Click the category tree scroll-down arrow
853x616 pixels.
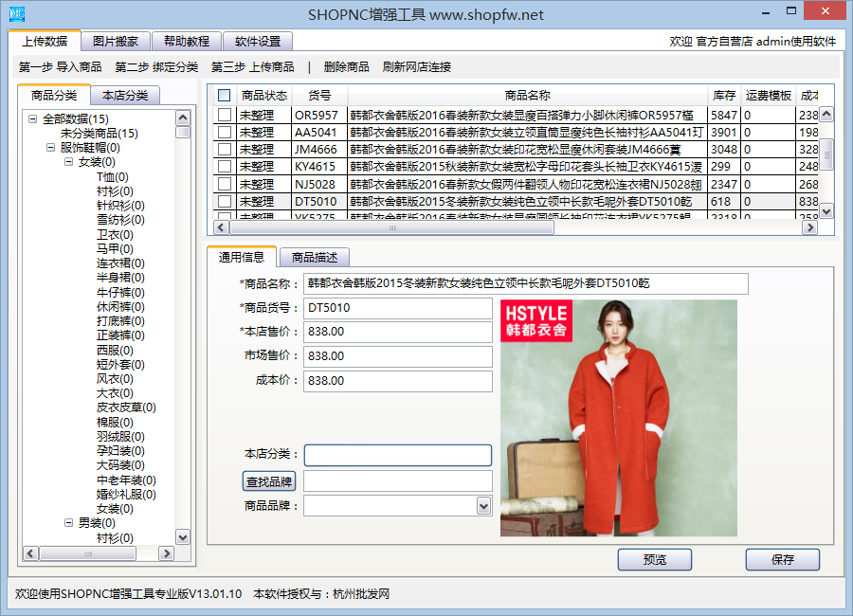[183, 537]
